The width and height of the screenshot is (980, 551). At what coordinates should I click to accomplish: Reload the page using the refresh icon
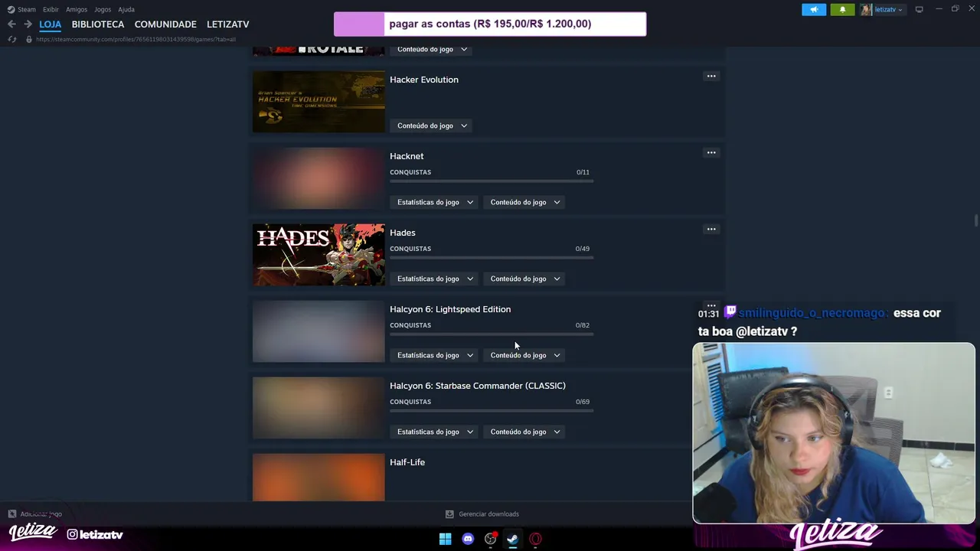pos(11,39)
